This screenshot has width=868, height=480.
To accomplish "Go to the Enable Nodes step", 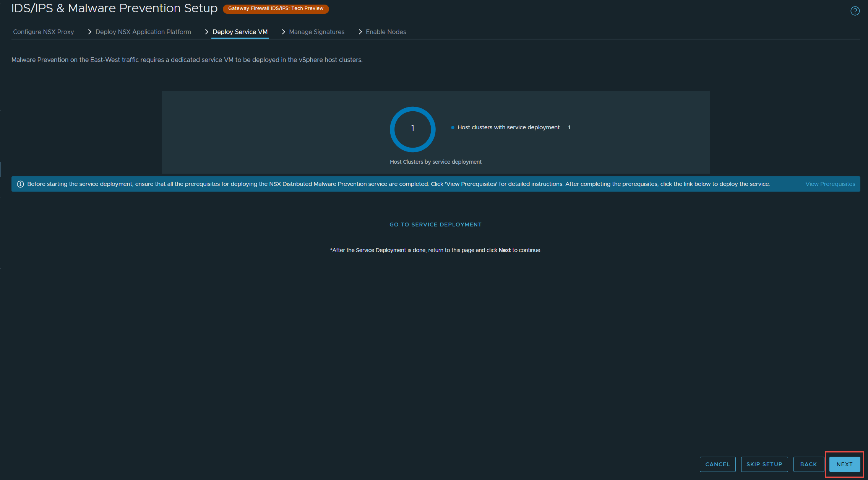I will coord(386,32).
